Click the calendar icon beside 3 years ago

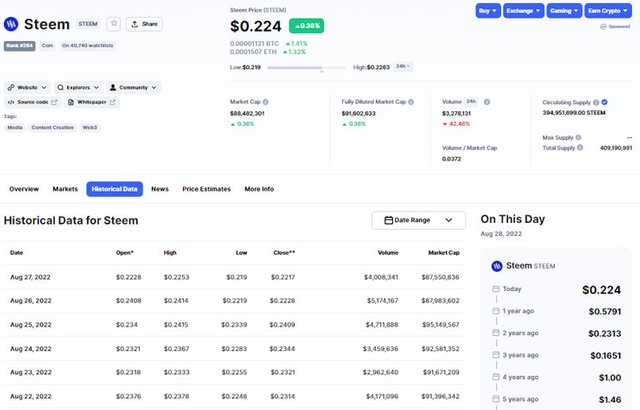tap(496, 355)
